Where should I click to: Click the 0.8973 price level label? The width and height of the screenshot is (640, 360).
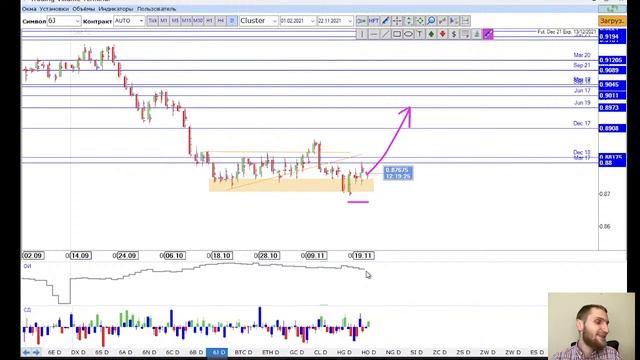[612, 108]
